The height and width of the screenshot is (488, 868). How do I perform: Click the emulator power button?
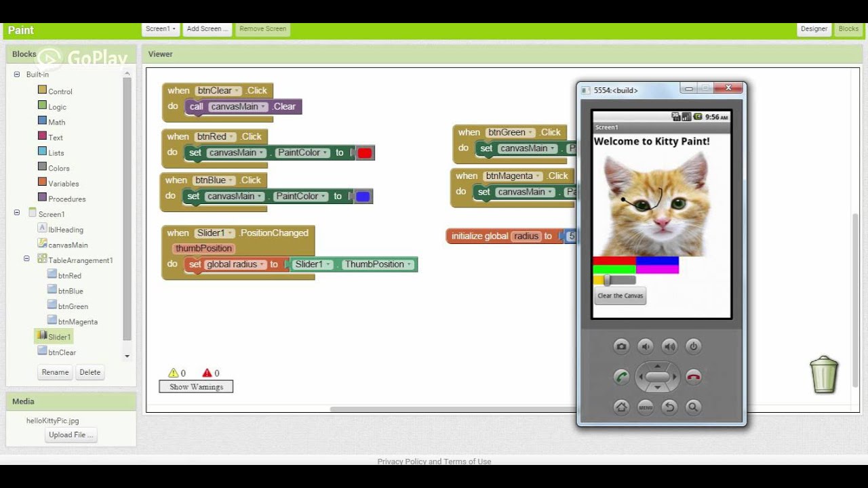pyautogui.click(x=693, y=346)
